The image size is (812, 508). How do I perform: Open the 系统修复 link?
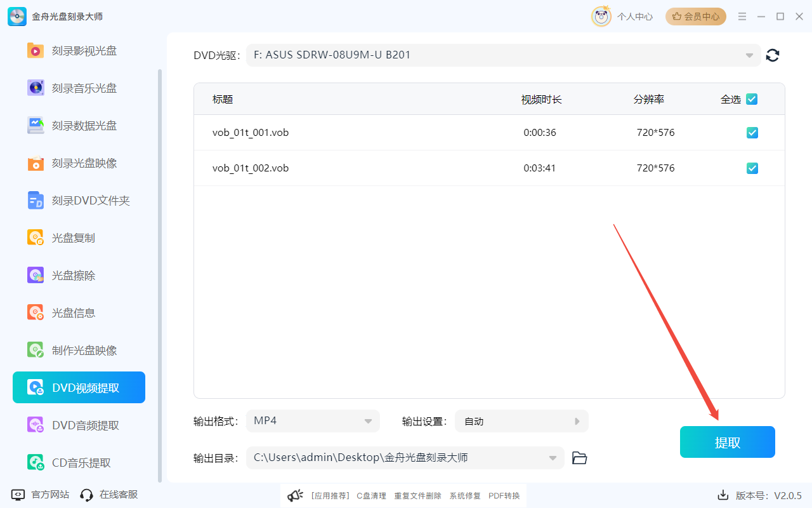click(465, 496)
